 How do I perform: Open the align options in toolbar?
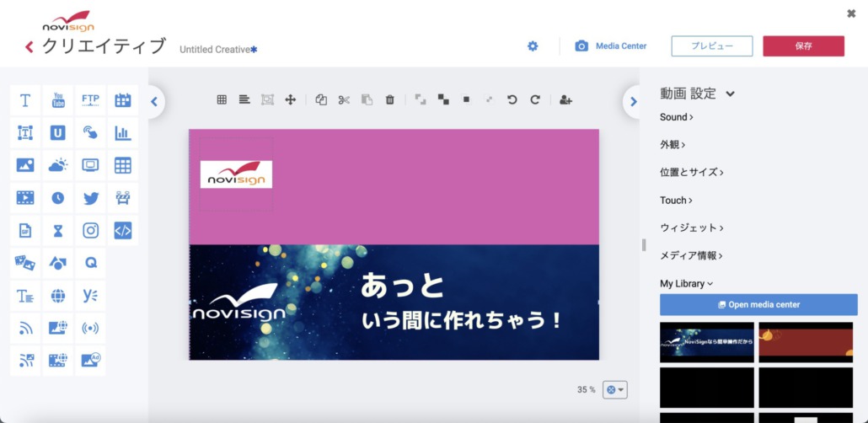[244, 99]
